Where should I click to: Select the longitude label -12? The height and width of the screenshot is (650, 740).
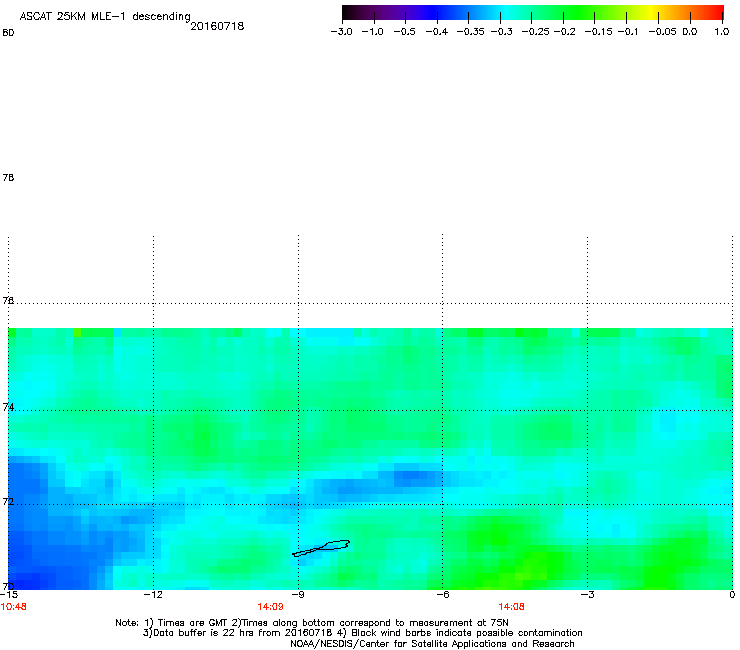(x=153, y=594)
